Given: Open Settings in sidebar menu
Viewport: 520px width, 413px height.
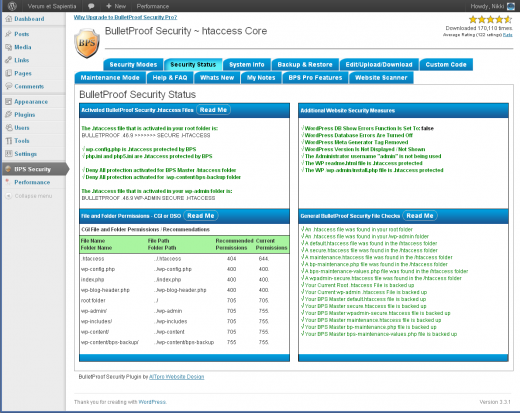Looking at the screenshot, I should click(26, 154).
